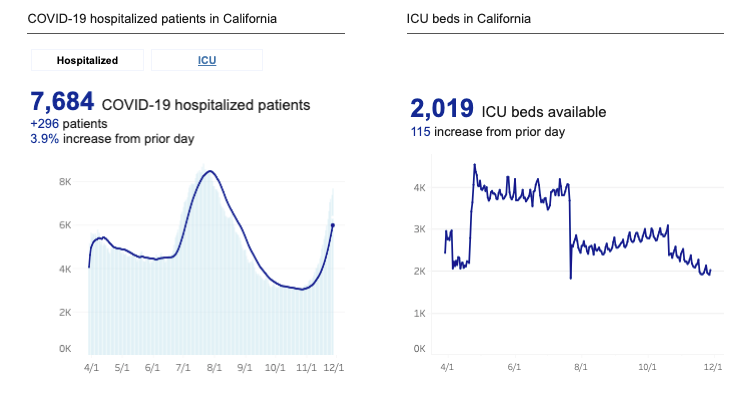Click the 8/1 label on ICU beds chart
The image size is (750, 393).
tap(580, 367)
